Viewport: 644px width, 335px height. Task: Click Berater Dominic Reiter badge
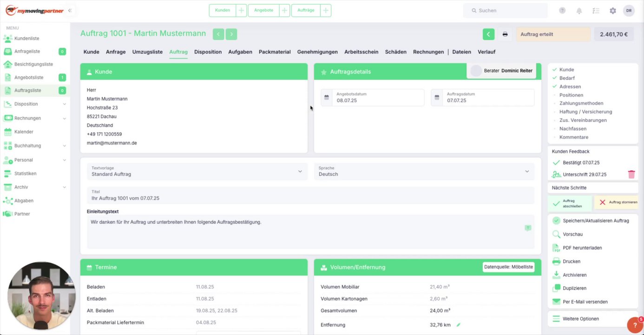point(502,71)
